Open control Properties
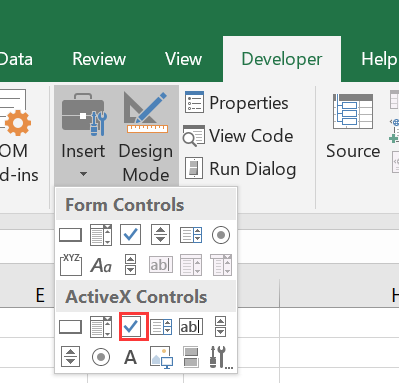Screen dimensions: 399x383 [237, 103]
